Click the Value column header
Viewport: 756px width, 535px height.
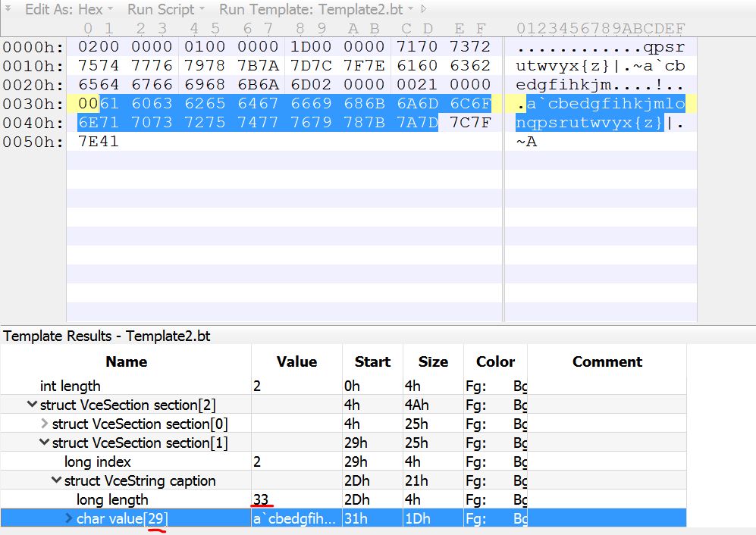click(296, 361)
